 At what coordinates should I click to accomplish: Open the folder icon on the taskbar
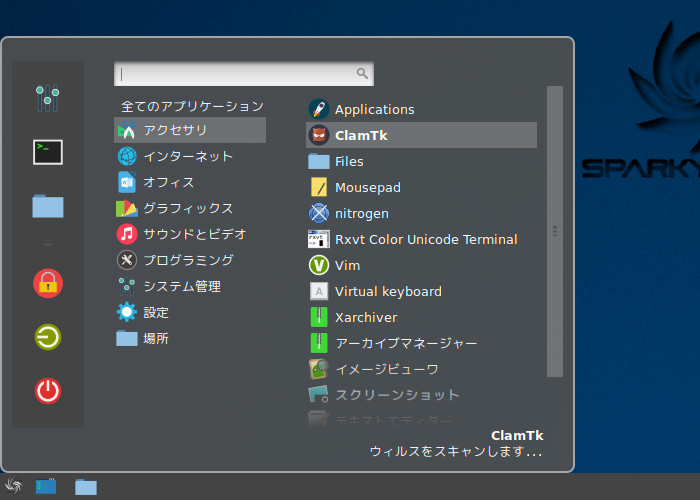pyautogui.click(x=86, y=487)
